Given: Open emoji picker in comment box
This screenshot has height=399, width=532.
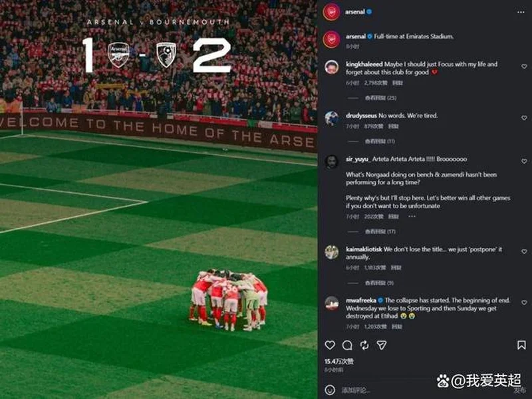Looking at the screenshot, I should 330,390.
